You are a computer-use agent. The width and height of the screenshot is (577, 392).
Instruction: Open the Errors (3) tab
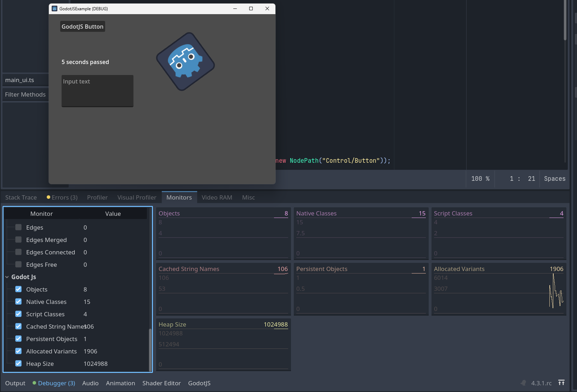pos(62,197)
